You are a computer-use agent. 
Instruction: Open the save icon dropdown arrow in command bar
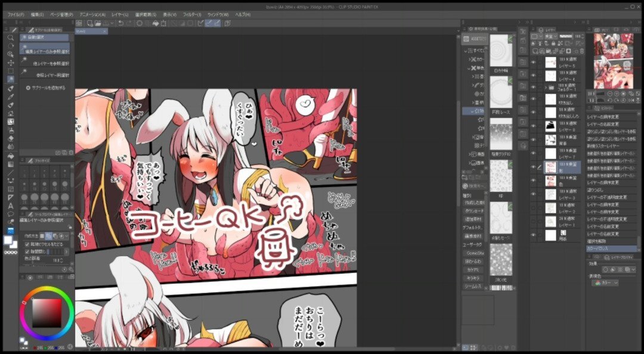112,23
